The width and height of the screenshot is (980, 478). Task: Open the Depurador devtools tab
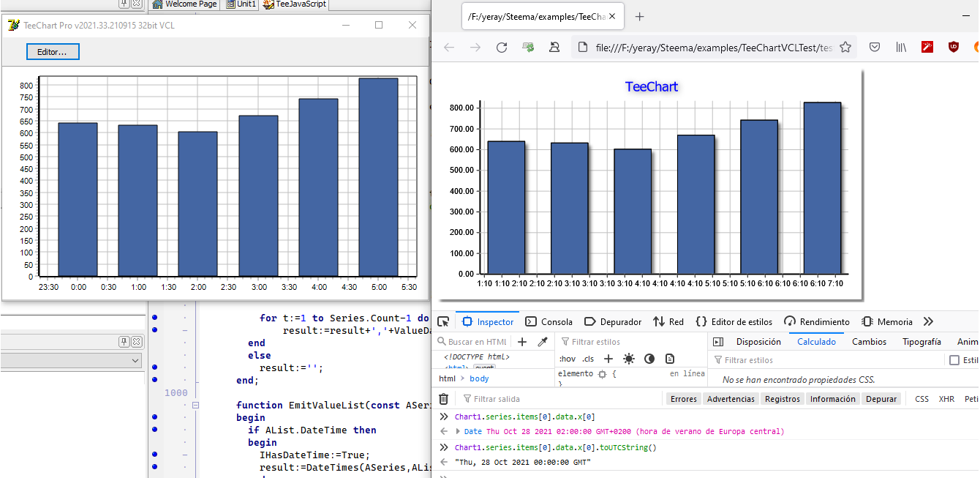pyautogui.click(x=613, y=321)
